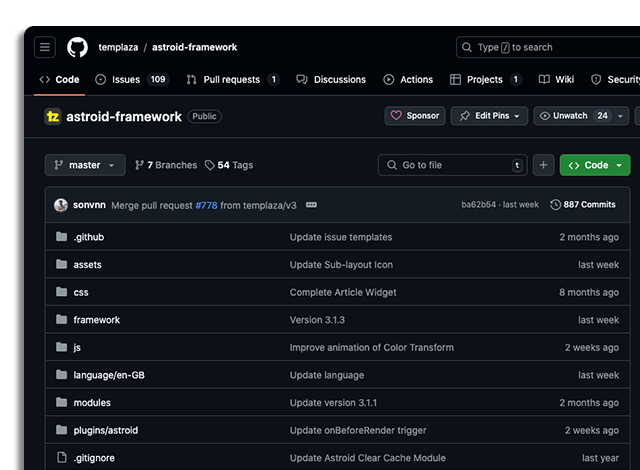Image resolution: width=640 pixels, height=470 pixels.
Task: Click the sonvnn author name
Action: click(x=89, y=205)
